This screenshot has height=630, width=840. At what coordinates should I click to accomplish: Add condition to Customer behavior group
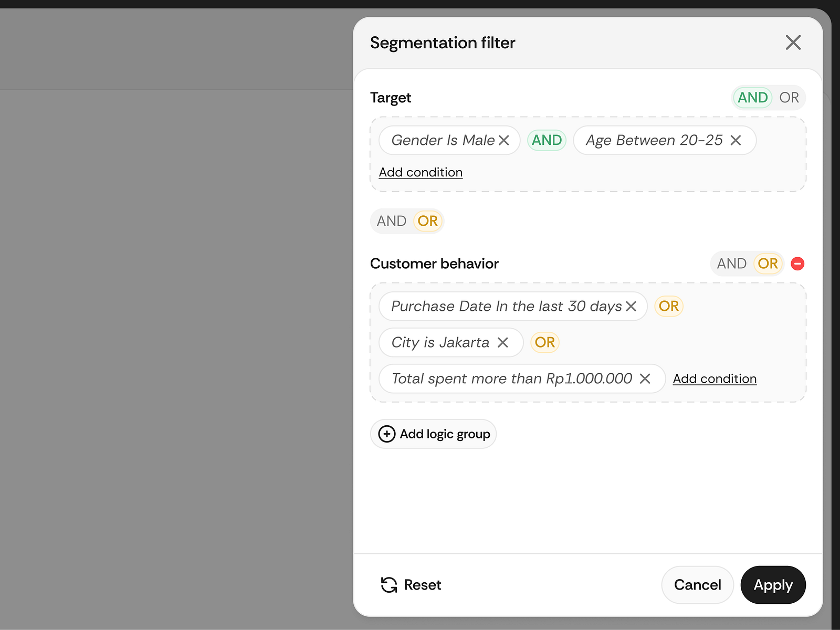[x=715, y=379]
